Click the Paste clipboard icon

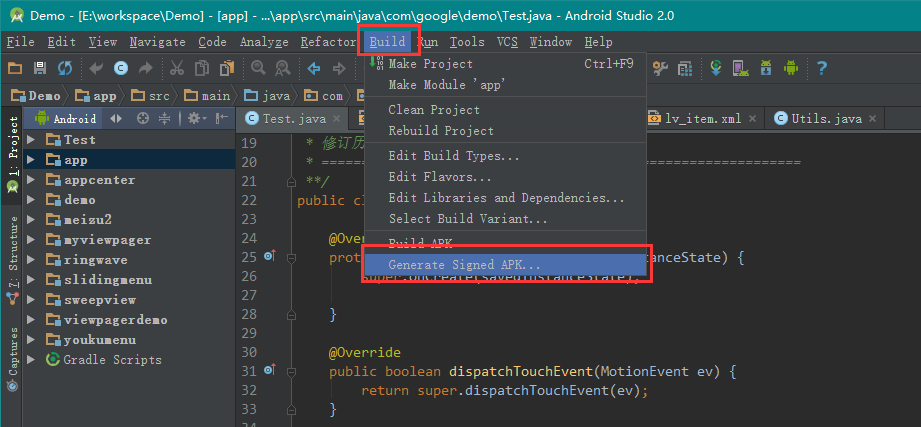tap(227, 69)
